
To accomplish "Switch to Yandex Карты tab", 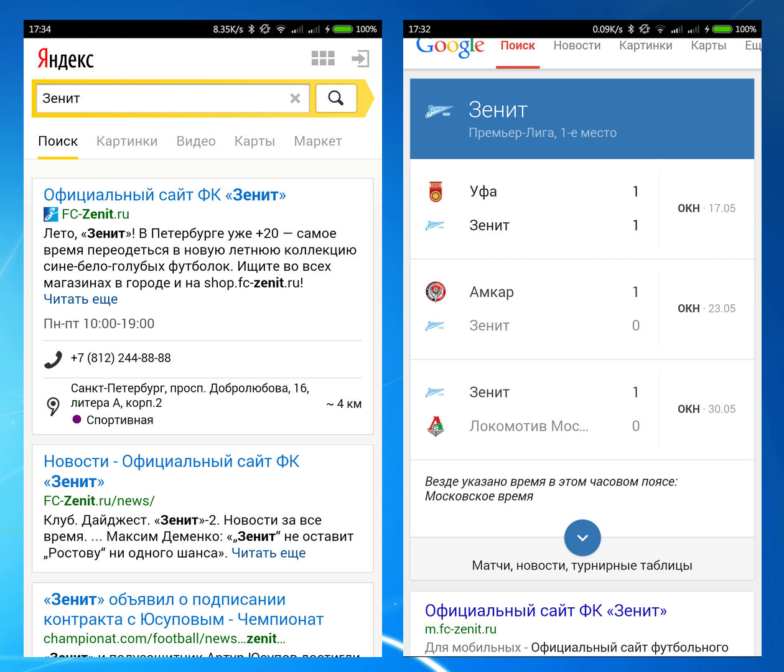I will coord(254,141).
